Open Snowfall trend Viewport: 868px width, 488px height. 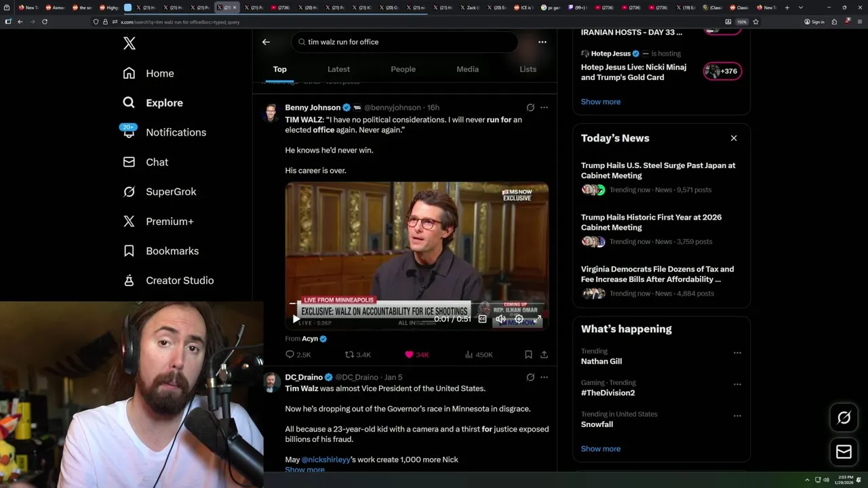coord(597,424)
